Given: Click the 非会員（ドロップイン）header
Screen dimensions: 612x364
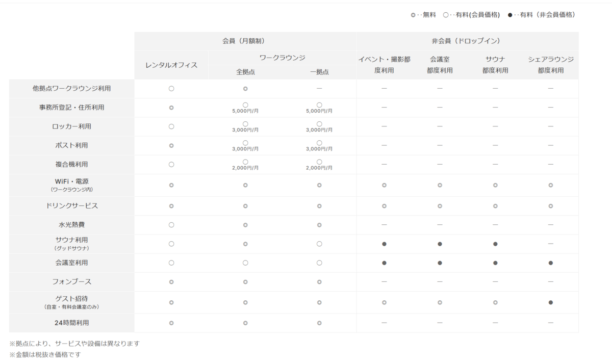Looking at the screenshot, I should point(467,41).
